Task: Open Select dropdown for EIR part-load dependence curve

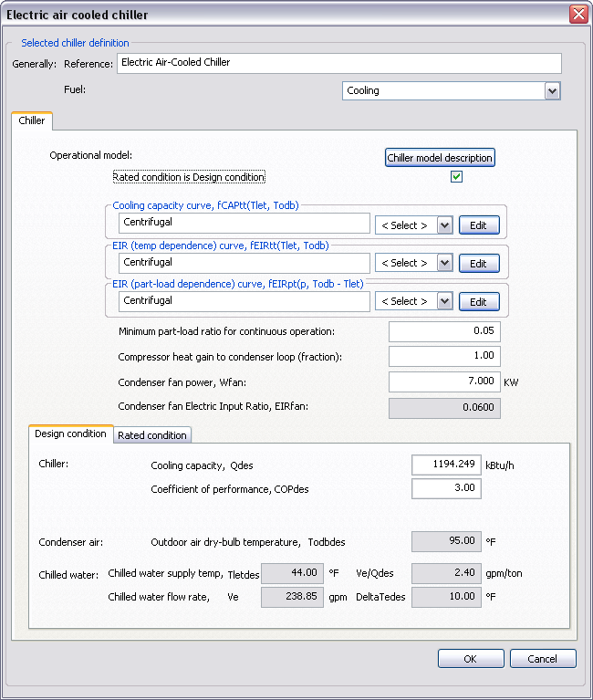Action: (444, 301)
